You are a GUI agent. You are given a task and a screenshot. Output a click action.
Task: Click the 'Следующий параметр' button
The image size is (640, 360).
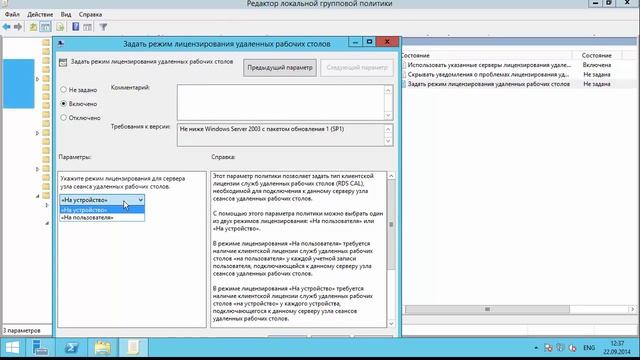point(357,68)
